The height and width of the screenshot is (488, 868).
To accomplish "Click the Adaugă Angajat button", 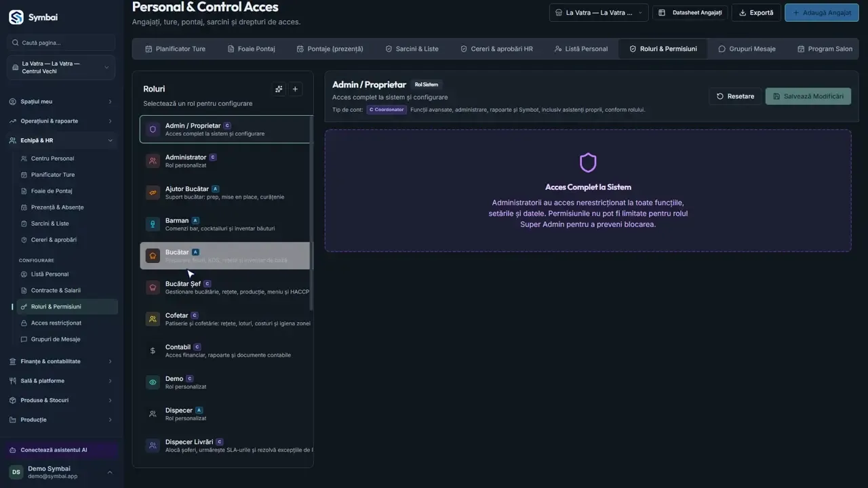I will click(x=822, y=12).
